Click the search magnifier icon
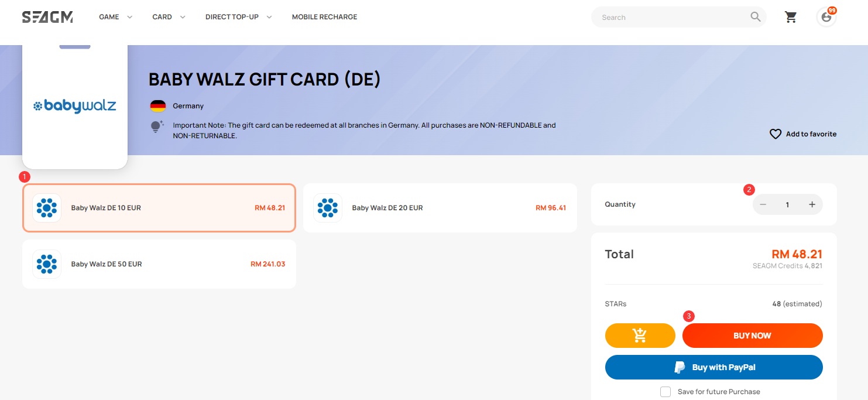Screen dimensions: 868x400 (x=756, y=17)
